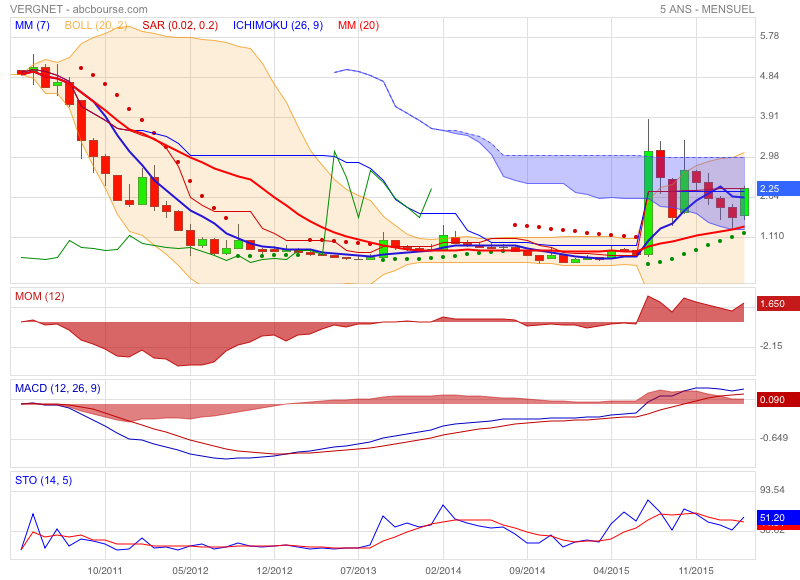Click the "MOM (12)" indicator label
This screenshot has width=800, height=580.
pos(40,296)
